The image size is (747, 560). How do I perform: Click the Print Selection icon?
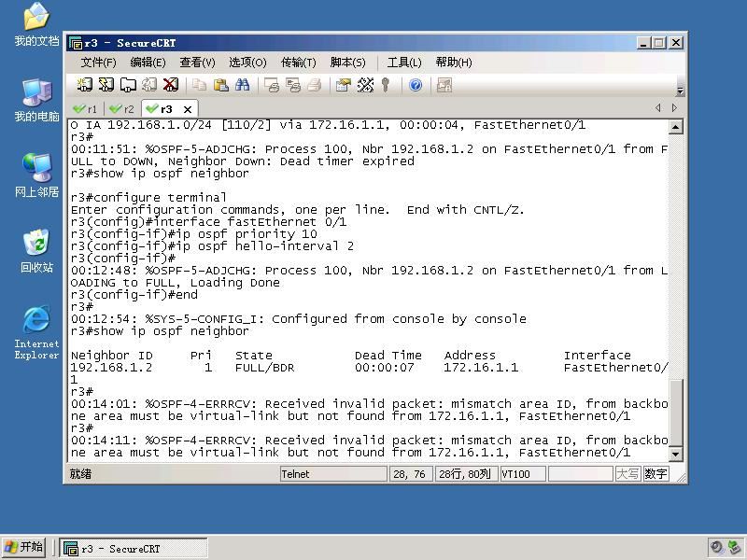[x=293, y=85]
